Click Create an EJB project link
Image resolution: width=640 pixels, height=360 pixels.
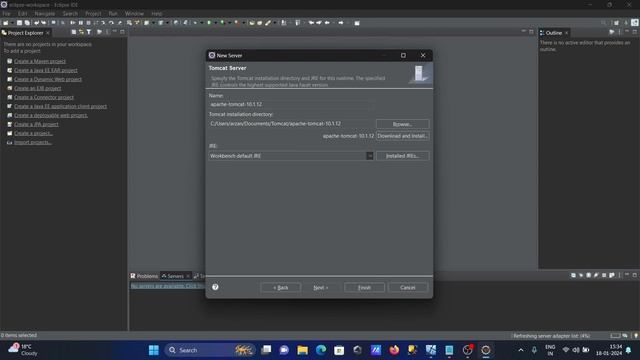tap(38, 88)
